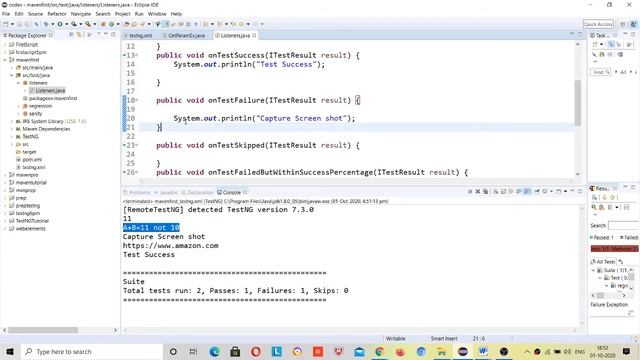The width and height of the screenshot is (640, 360).
Task: Click the Display Selected Console icon
Action: click(x=544, y=191)
